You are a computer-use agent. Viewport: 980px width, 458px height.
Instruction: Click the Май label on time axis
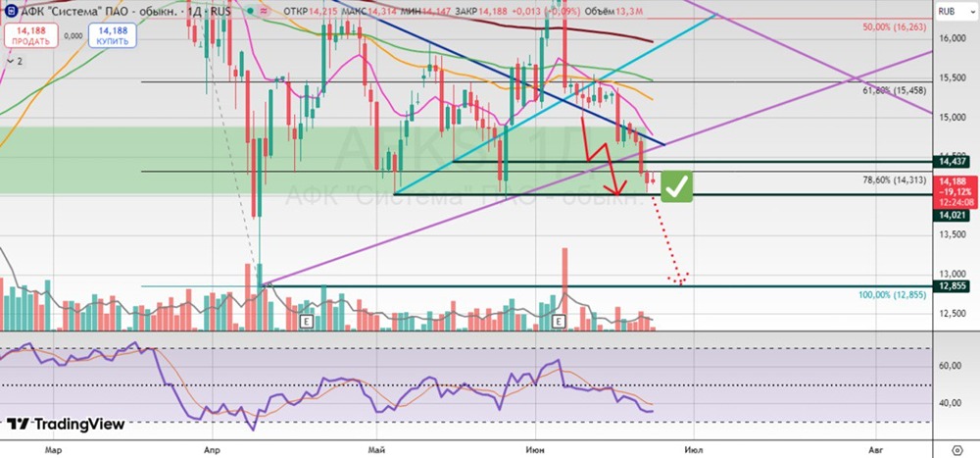click(375, 449)
